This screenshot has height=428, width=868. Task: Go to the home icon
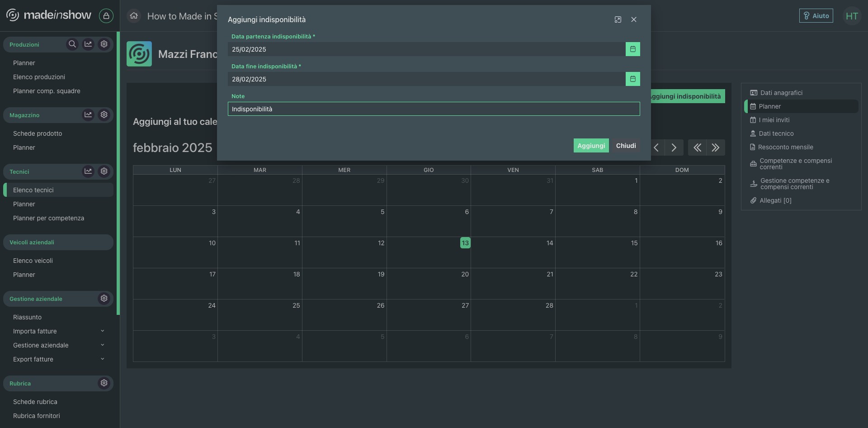[134, 16]
